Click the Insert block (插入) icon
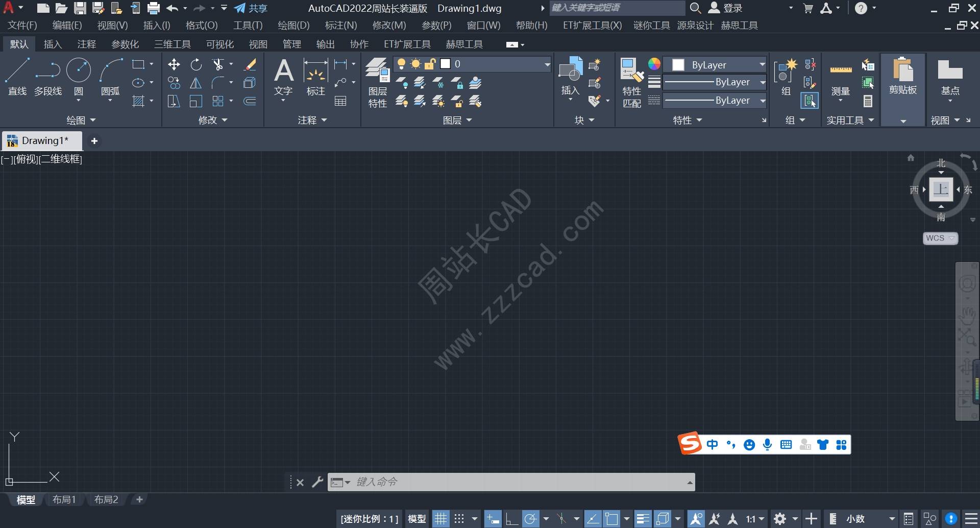 click(570, 76)
